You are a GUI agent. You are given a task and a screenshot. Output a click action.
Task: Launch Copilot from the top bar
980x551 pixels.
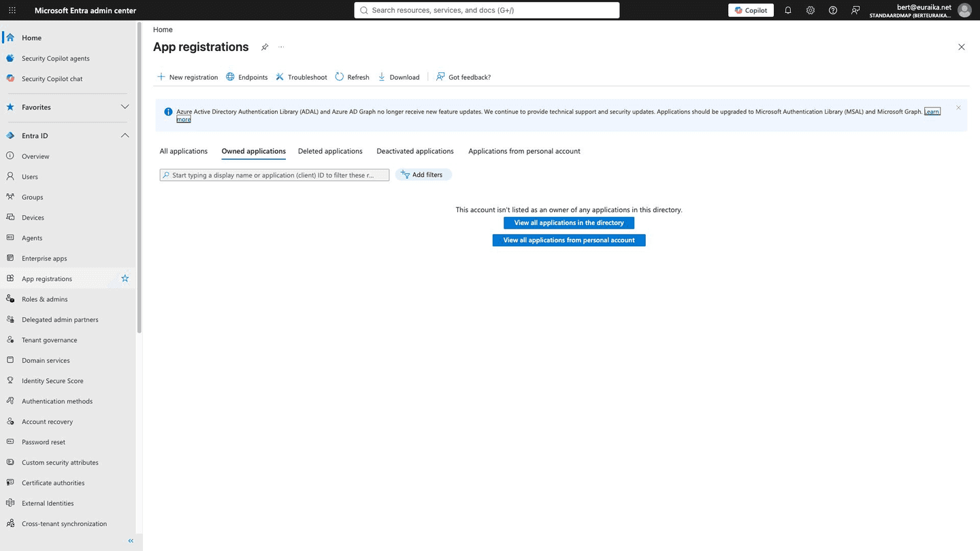point(751,10)
